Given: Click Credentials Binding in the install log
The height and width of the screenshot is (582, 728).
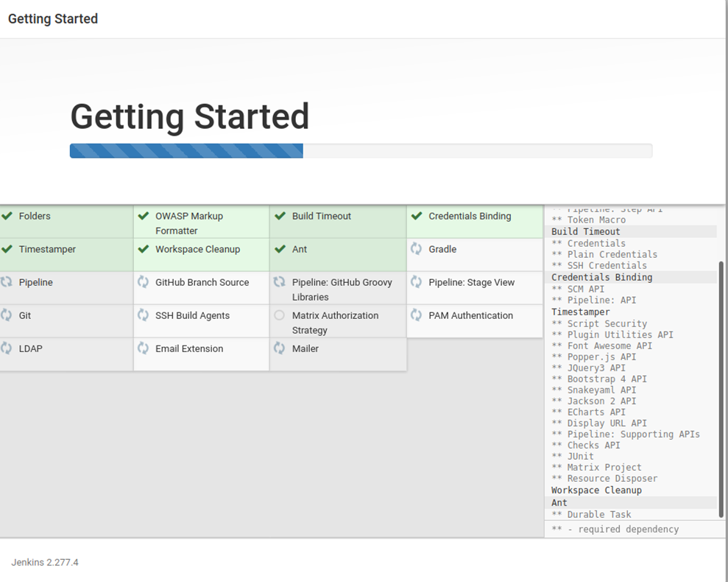Looking at the screenshot, I should (601, 277).
